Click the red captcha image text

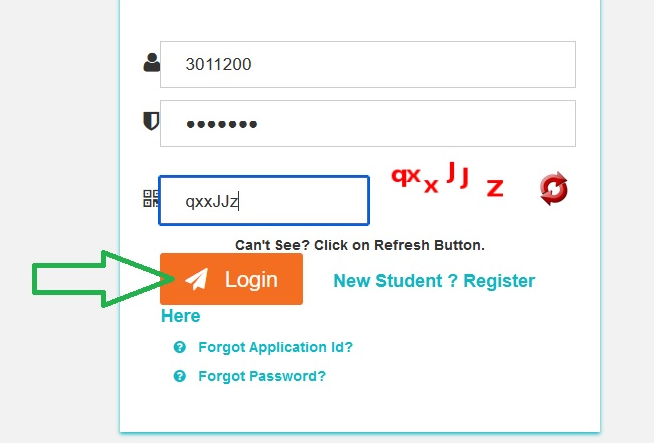448,179
